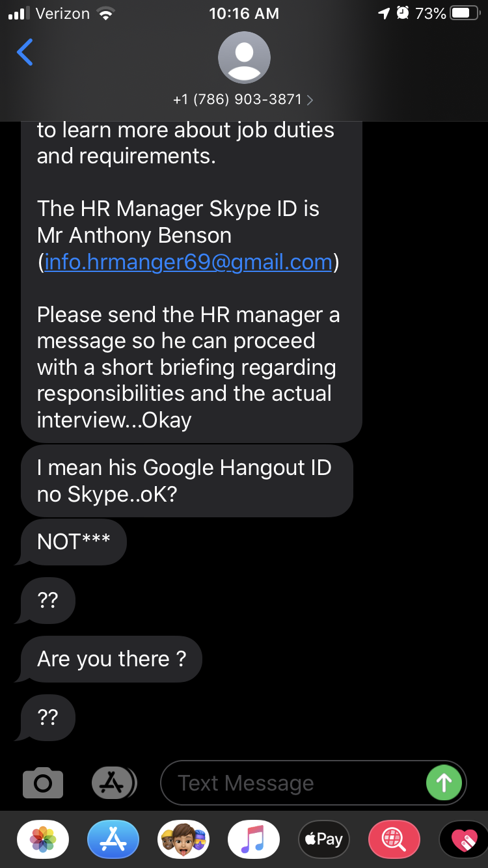Open the camera icon beside text field
This screenshot has height=868, width=488.
43,783
